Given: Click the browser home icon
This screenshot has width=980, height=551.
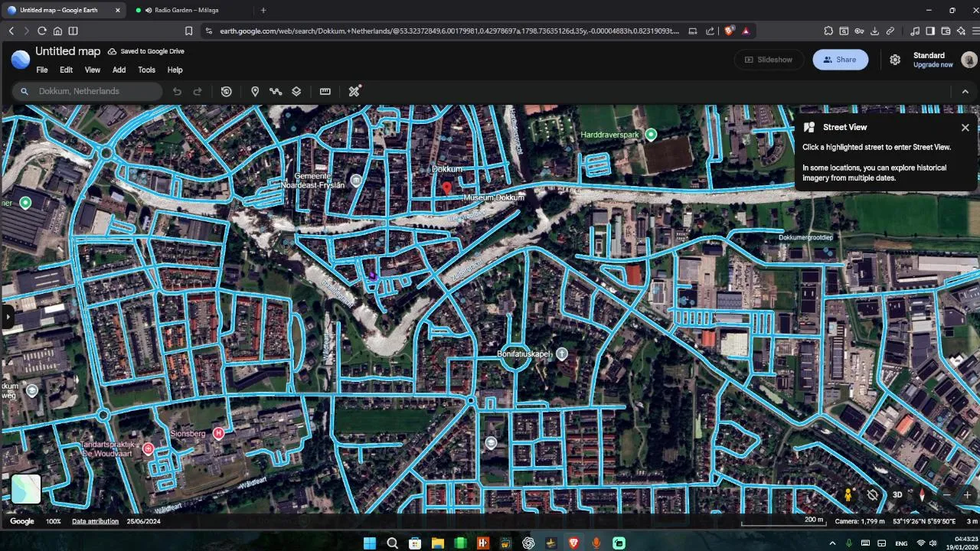Looking at the screenshot, I should pyautogui.click(x=57, y=31).
